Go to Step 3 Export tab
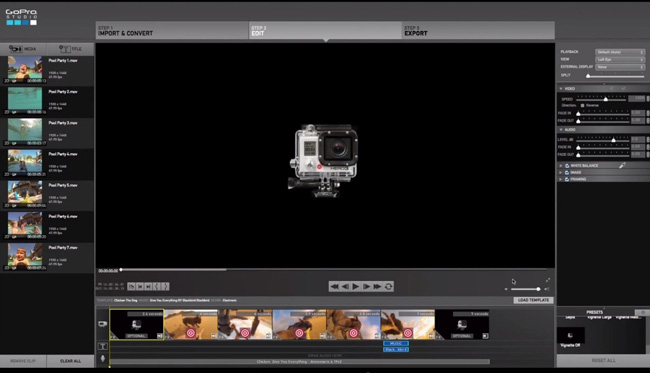The width and height of the screenshot is (650, 373). tap(478, 31)
